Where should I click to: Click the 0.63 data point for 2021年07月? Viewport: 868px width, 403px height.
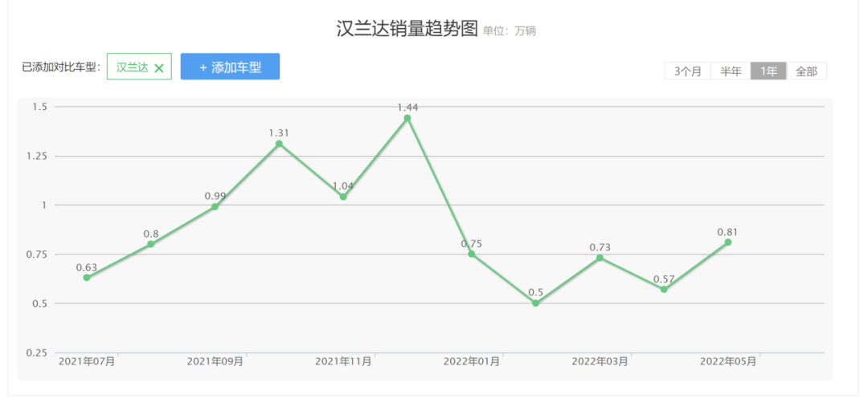[x=87, y=278]
